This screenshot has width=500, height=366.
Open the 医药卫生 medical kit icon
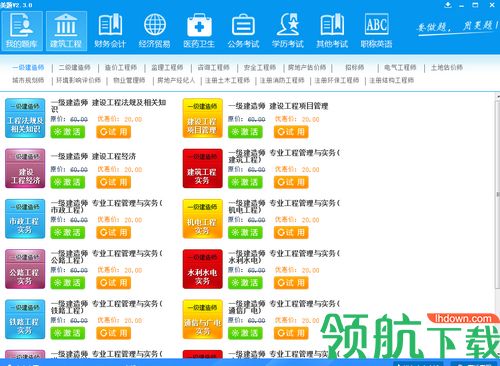tap(199, 31)
